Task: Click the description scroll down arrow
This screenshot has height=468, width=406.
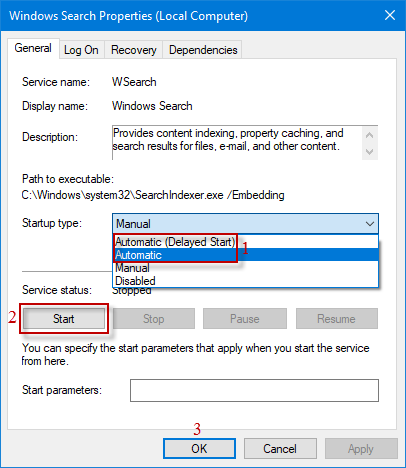Action: 369,152
